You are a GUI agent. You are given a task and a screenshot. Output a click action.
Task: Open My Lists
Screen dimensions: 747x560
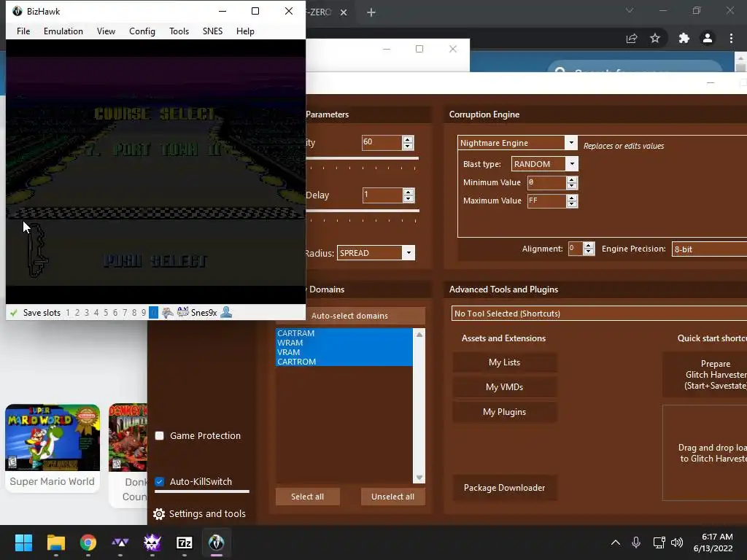click(x=504, y=362)
